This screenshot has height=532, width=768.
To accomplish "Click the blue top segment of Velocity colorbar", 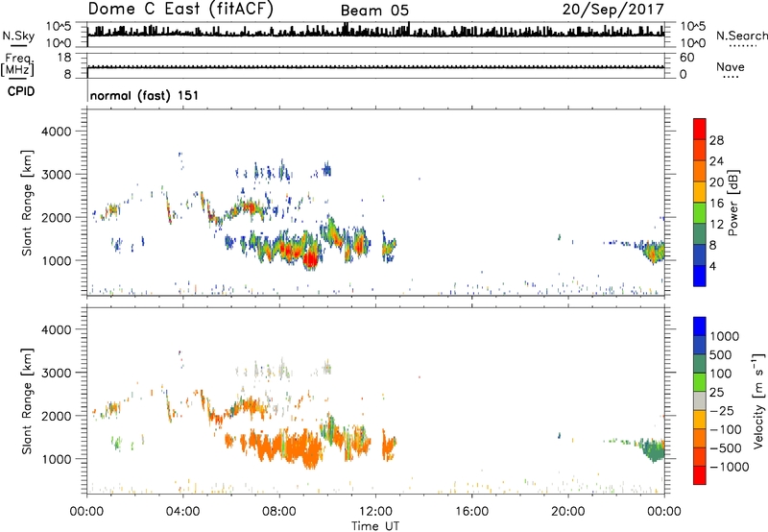I will [700, 326].
